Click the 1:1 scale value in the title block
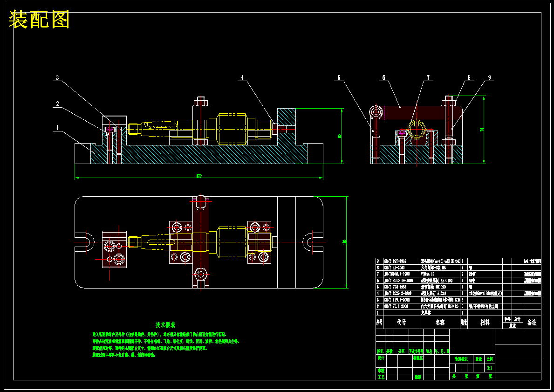Image resolution: width=554 pixels, height=392 pixels. (490, 368)
